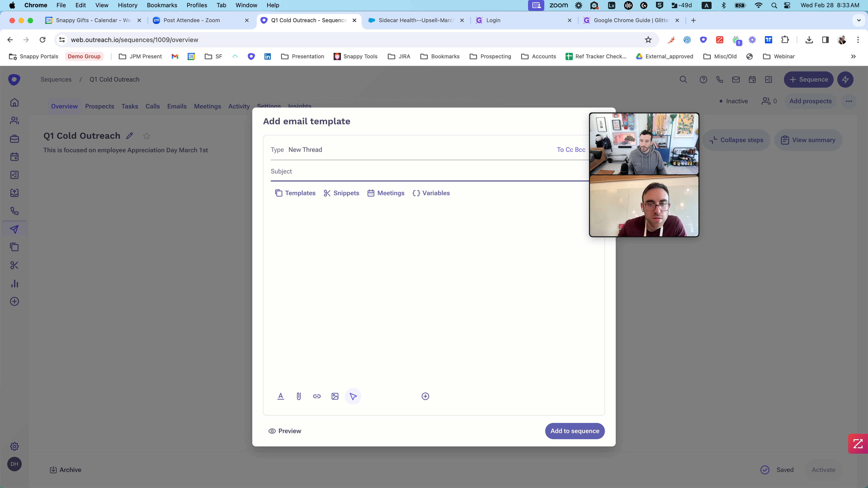
Task: Click the circled plus icon in editor toolbar
Action: tap(425, 396)
